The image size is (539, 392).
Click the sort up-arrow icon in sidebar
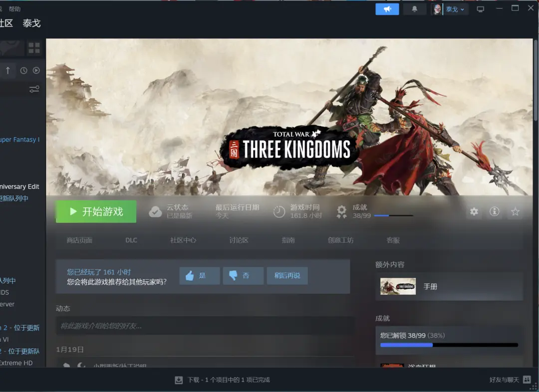click(7, 70)
